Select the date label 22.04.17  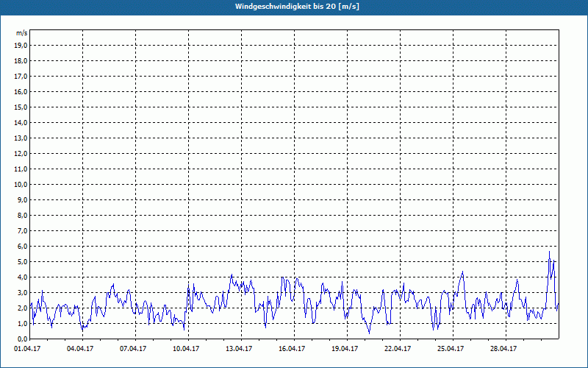pos(398,348)
